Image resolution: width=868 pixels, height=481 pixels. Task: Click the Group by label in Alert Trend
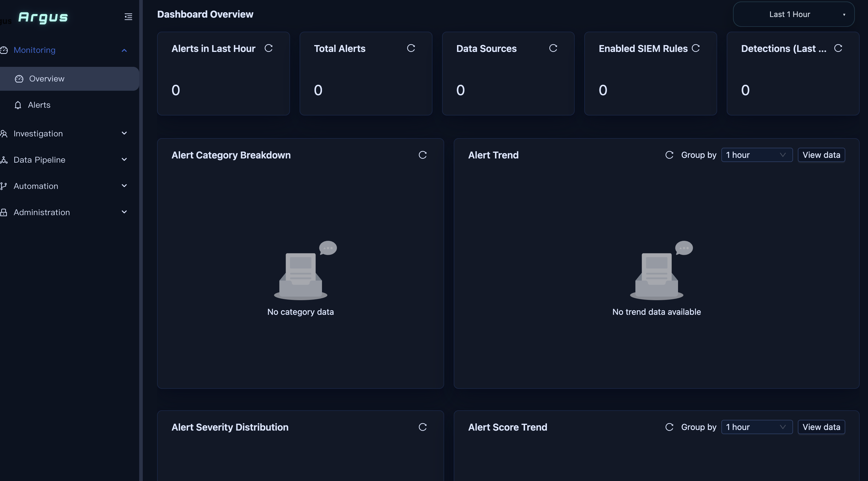[699, 155]
